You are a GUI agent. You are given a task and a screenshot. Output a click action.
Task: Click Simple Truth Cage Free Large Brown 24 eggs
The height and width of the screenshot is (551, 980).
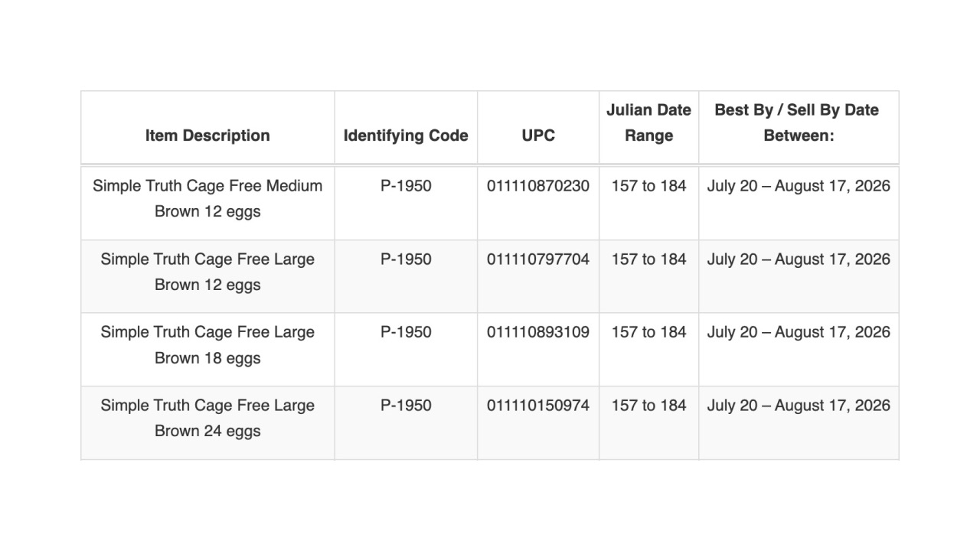click(207, 418)
